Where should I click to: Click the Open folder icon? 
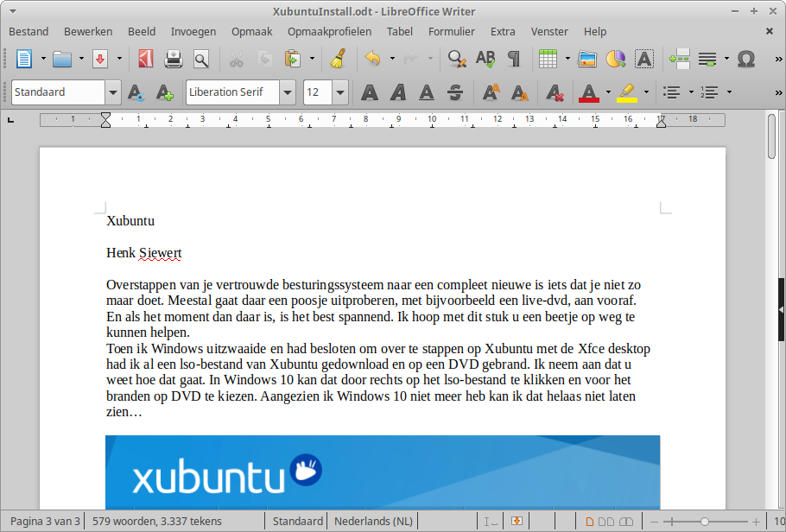[x=62, y=60]
